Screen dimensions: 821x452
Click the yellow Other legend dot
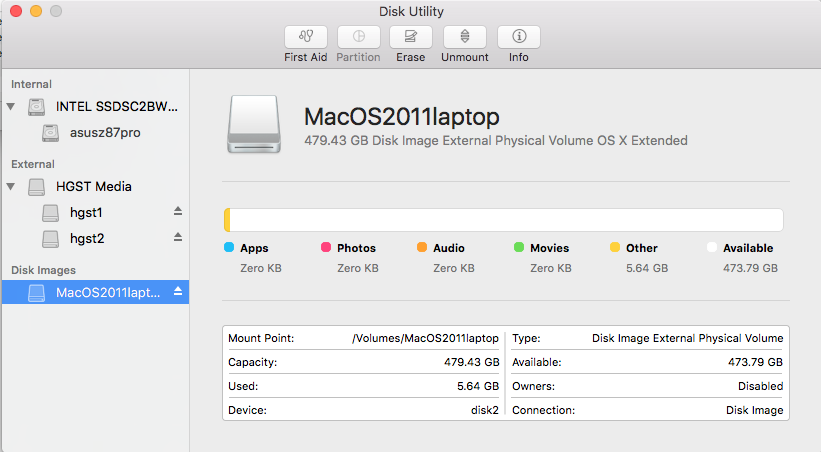pos(615,247)
